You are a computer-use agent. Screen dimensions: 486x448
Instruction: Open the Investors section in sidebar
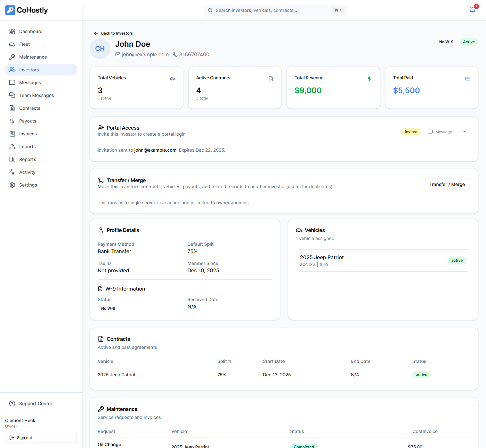tap(29, 70)
